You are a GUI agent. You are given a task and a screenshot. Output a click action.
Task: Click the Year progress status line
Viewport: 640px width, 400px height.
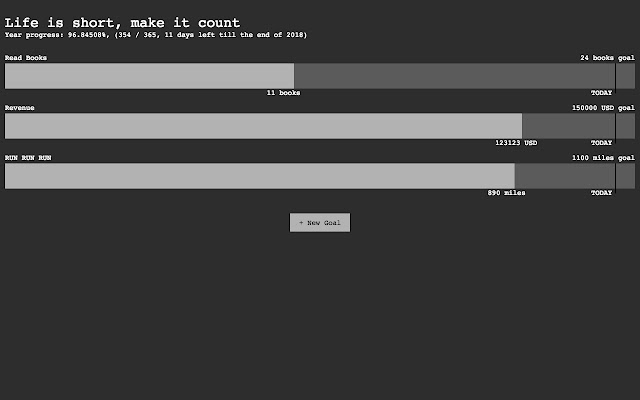[156, 35]
